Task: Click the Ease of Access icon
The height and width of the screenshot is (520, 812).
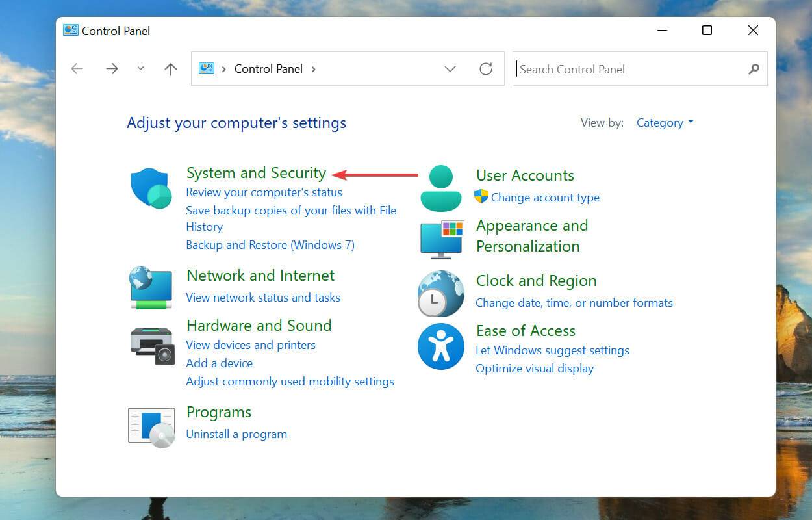Action: 440,346
